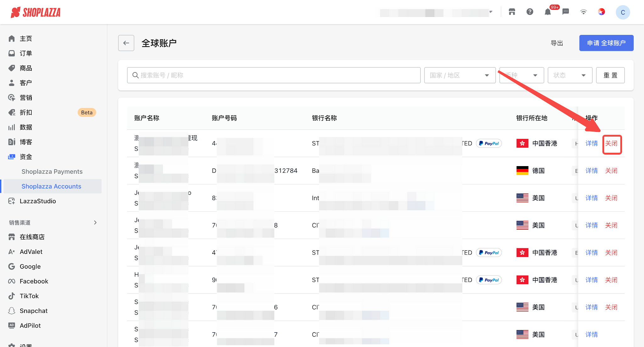The width and height of the screenshot is (644, 347).
Task: Close the first 中国香港 account row
Action: pos(611,143)
